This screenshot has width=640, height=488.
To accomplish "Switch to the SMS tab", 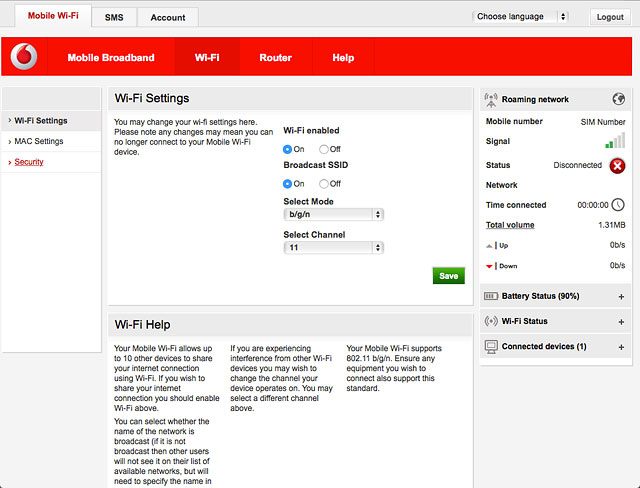I will 114,17.
